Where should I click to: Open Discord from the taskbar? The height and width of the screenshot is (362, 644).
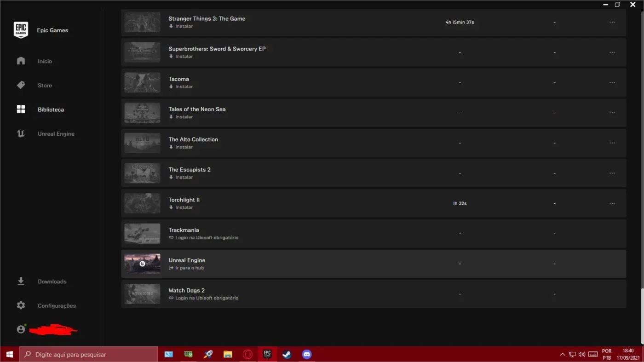click(x=307, y=354)
